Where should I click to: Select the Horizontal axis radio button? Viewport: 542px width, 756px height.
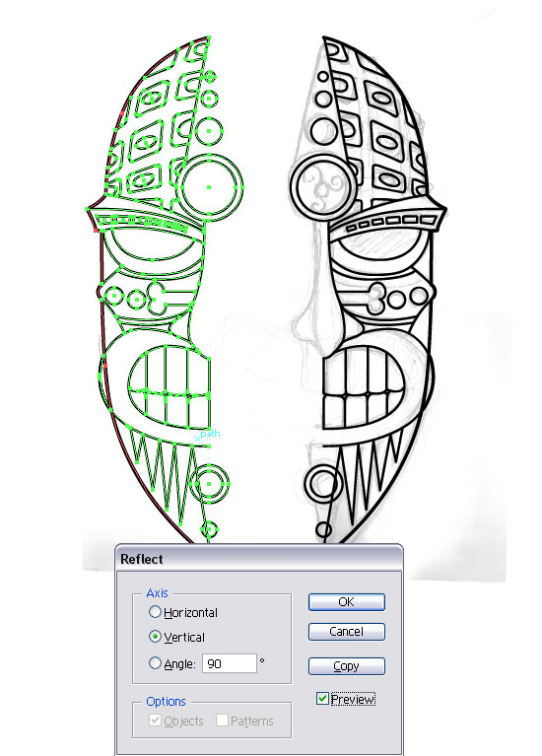[155, 612]
